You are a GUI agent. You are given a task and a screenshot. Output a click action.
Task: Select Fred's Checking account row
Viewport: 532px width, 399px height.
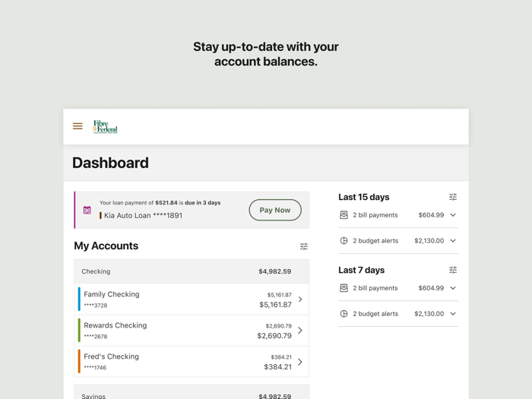[190, 362]
